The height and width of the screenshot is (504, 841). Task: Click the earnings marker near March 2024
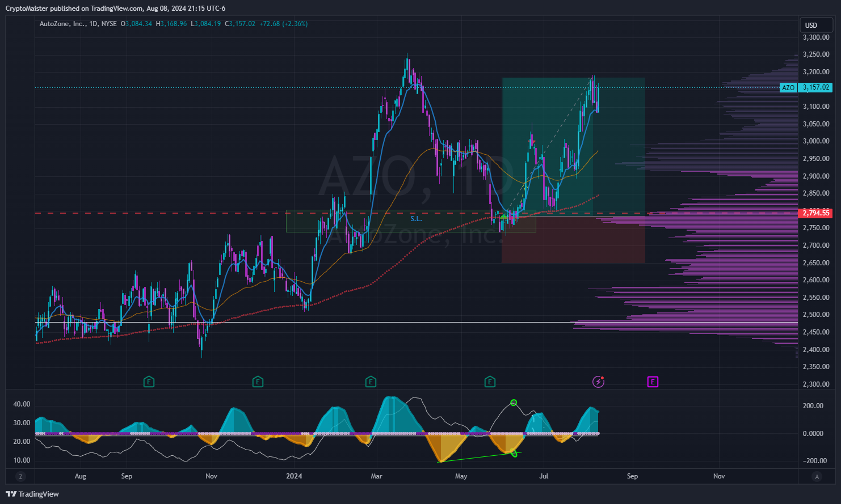pos(371,382)
